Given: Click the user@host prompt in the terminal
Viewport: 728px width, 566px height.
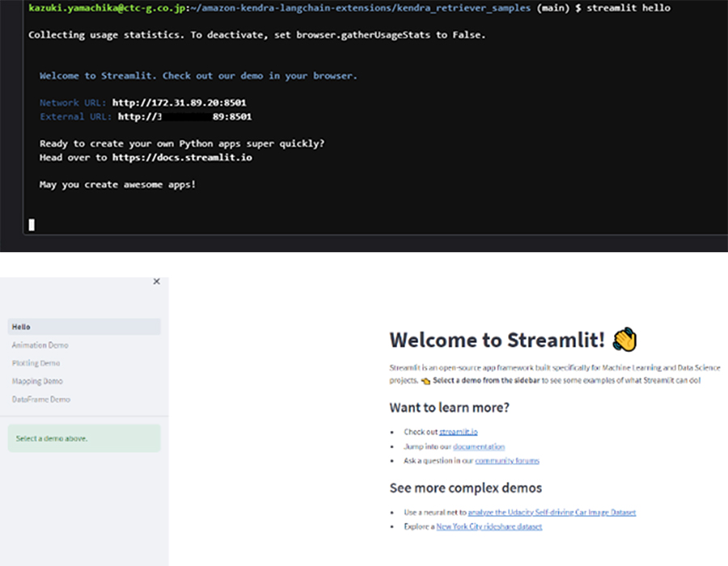Looking at the screenshot, I should pyautogui.click(x=107, y=8).
